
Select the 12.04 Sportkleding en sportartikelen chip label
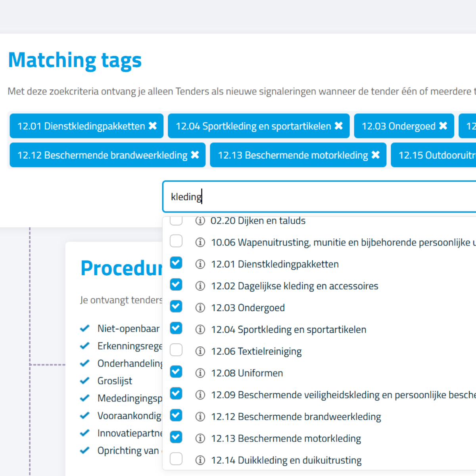pos(253,126)
